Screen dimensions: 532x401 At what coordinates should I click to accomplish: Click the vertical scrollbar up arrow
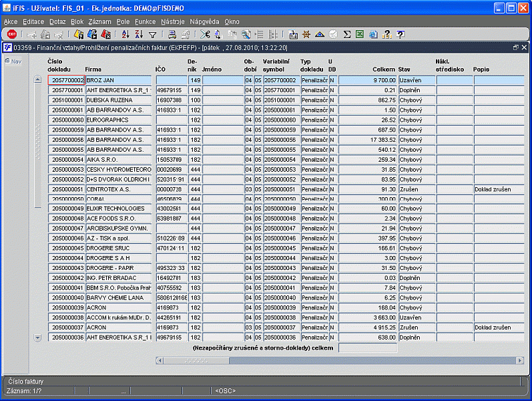pos(37,80)
